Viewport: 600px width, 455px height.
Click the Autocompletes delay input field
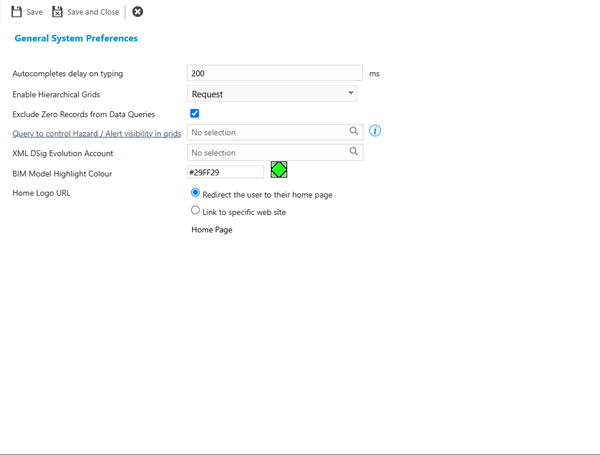coord(274,73)
